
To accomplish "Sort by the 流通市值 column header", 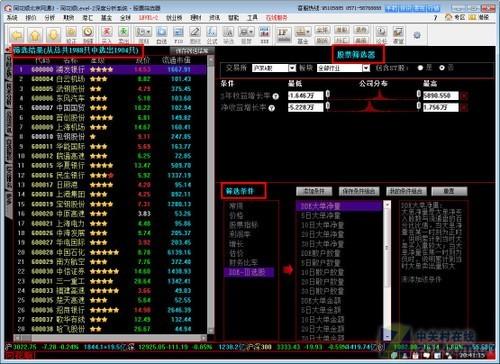I will coord(176,60).
